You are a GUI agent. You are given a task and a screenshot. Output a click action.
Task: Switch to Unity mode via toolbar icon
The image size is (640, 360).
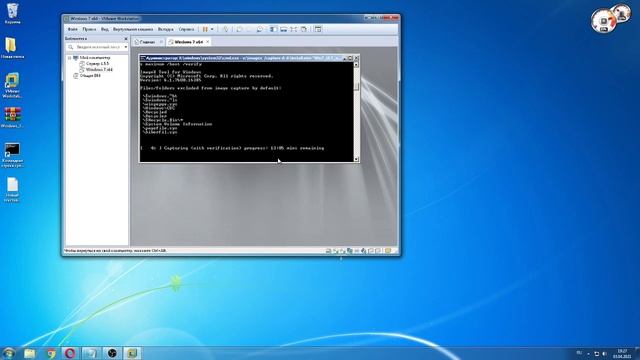[x=304, y=29]
